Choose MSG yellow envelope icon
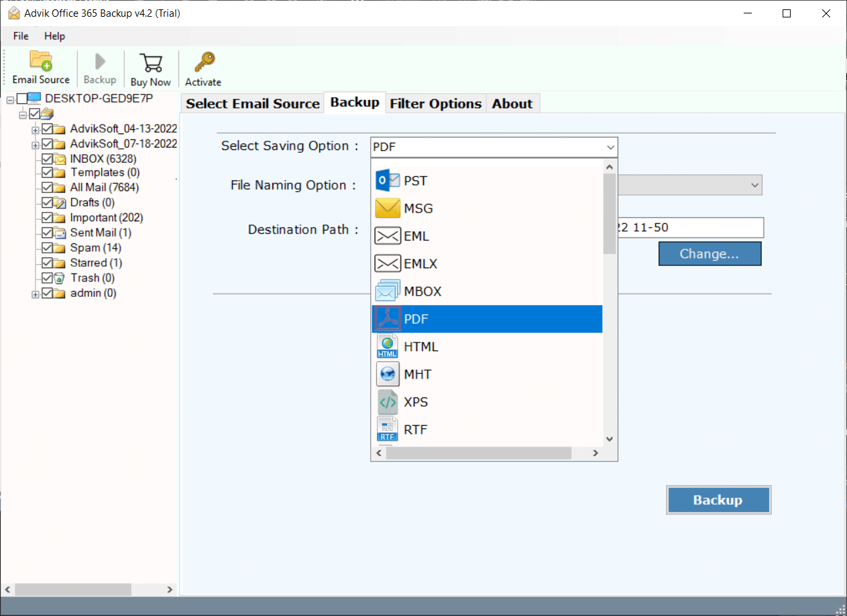 point(388,208)
